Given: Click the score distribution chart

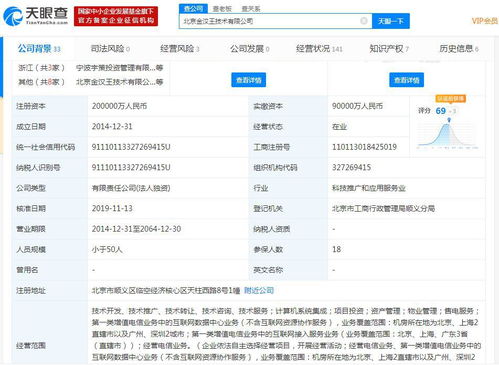Looking at the screenshot, I should [x=448, y=134].
